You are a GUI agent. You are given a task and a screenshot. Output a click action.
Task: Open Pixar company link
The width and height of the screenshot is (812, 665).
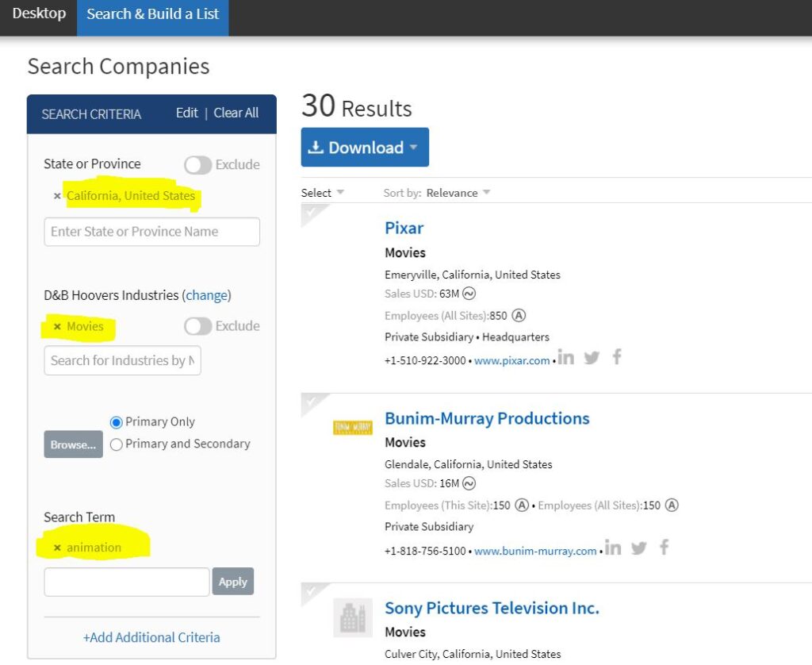[404, 228]
